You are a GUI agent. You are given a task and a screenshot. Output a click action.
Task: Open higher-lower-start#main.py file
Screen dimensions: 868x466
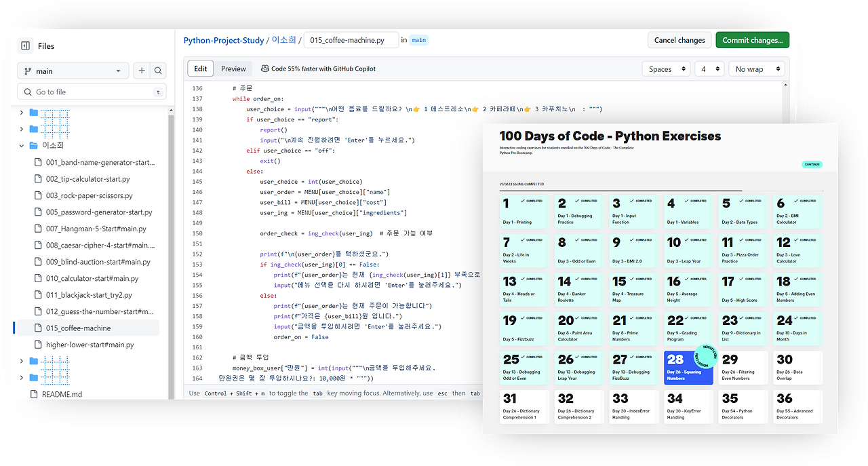click(x=90, y=345)
